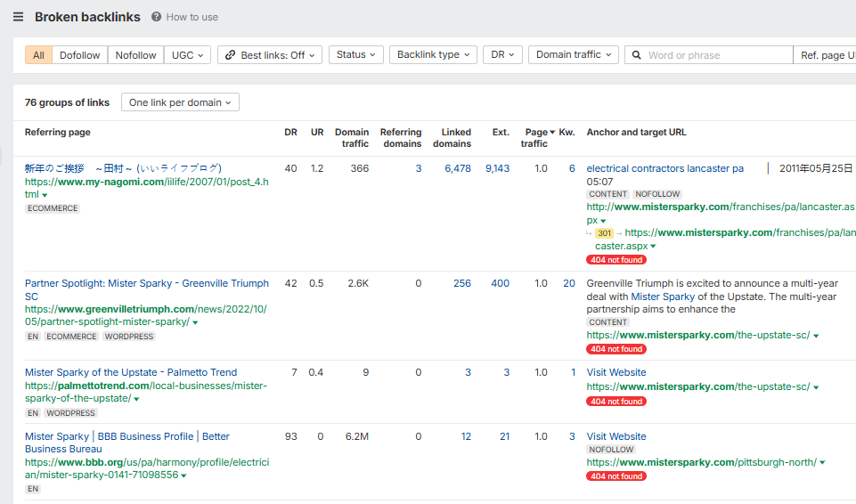This screenshot has width=856, height=504.
Task: Click the How to use help icon
Action: pos(156,17)
